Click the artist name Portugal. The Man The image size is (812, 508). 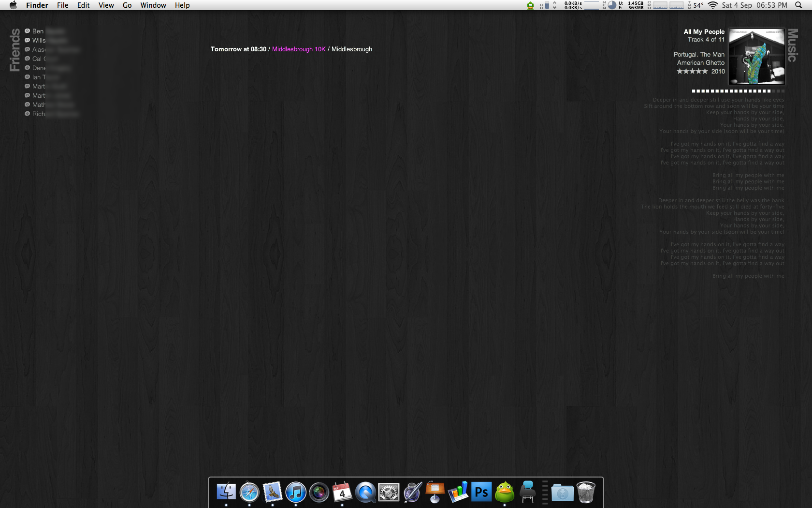[699, 55]
